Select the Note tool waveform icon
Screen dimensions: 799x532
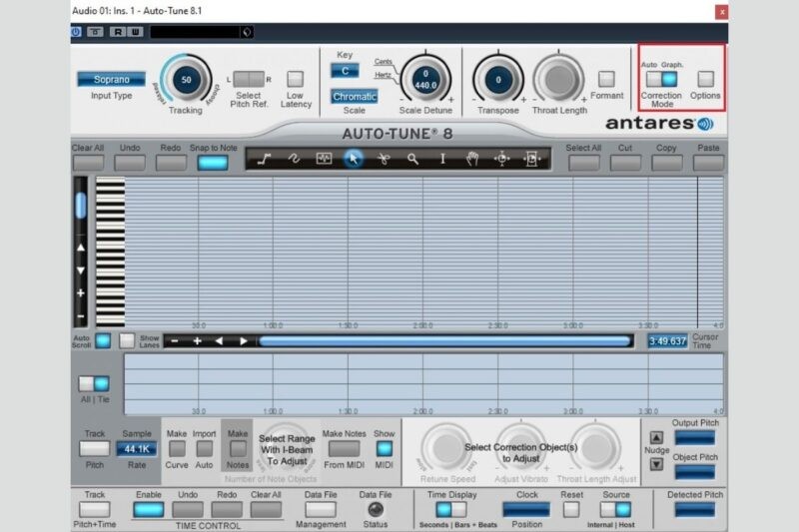tap(324, 159)
